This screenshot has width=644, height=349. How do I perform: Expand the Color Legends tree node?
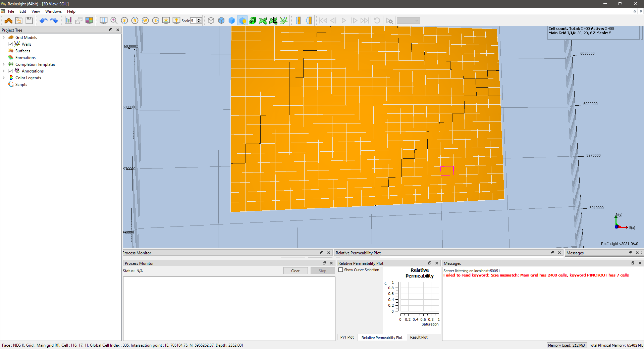coord(4,78)
